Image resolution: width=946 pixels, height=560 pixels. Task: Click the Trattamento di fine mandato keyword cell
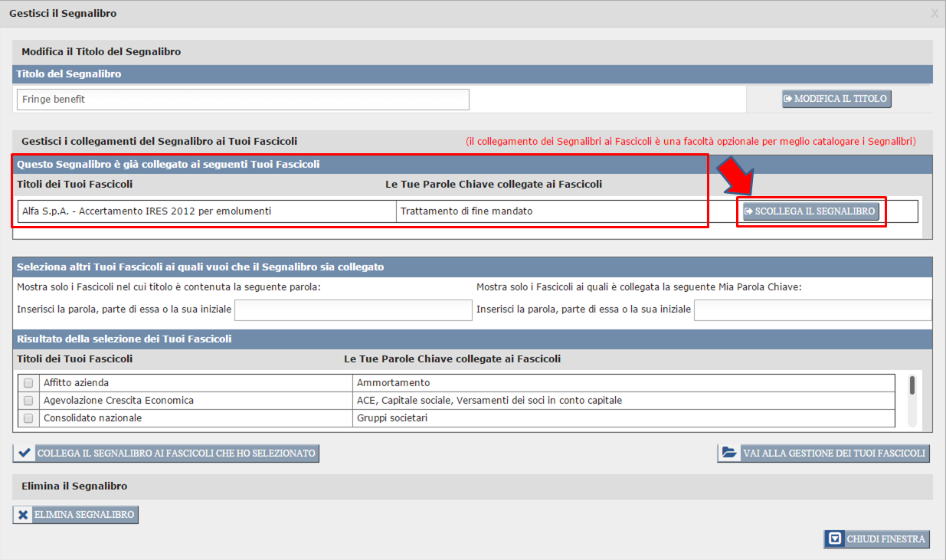(x=552, y=211)
